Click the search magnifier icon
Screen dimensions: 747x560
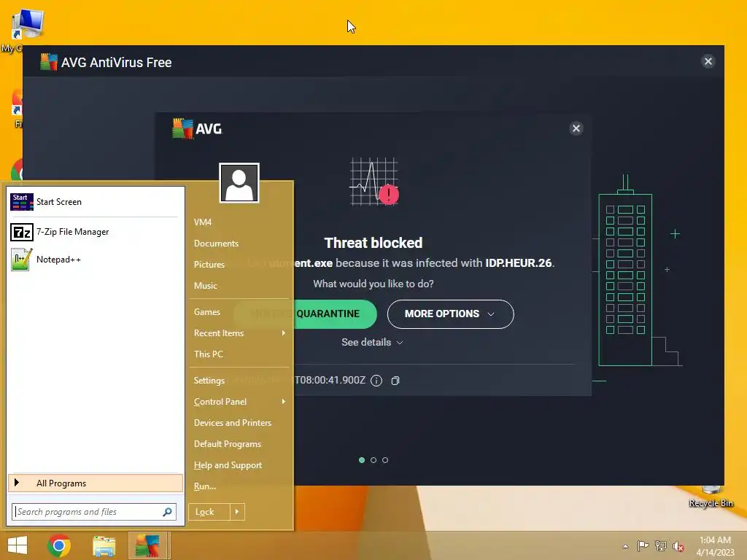click(167, 512)
